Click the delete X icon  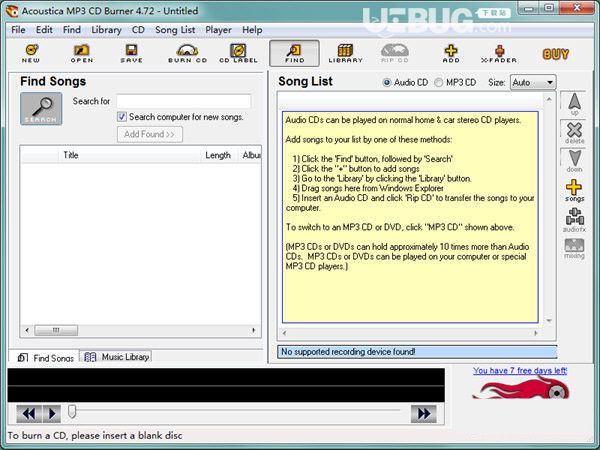574,132
